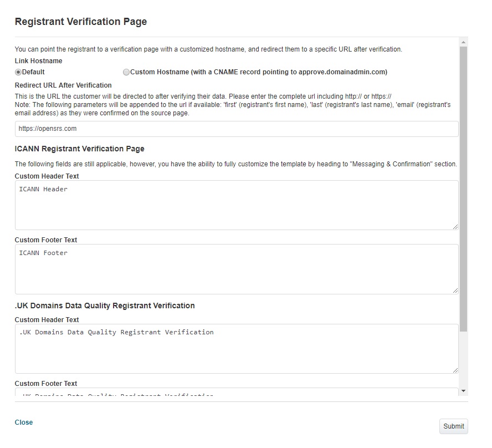Click the scrollbar down arrow
This screenshot has width=492, height=448.
coord(463,391)
